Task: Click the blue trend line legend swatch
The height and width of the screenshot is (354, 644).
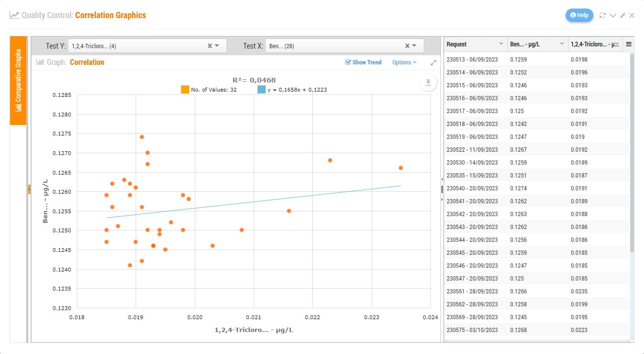Action: pos(261,90)
